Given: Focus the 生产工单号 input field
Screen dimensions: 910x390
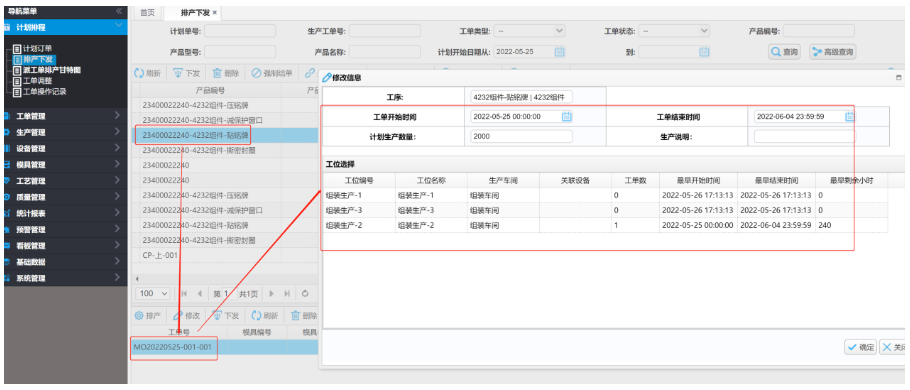Looking at the screenshot, I should tap(384, 31).
